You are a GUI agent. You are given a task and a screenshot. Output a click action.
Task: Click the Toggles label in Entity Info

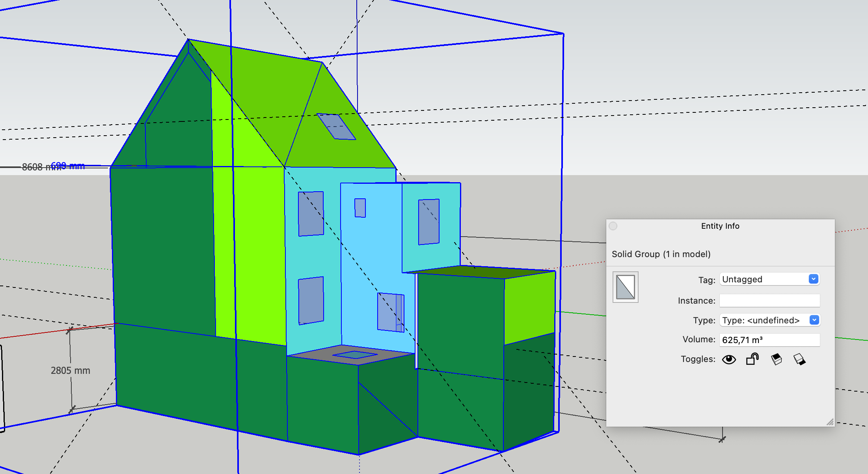tap(698, 359)
